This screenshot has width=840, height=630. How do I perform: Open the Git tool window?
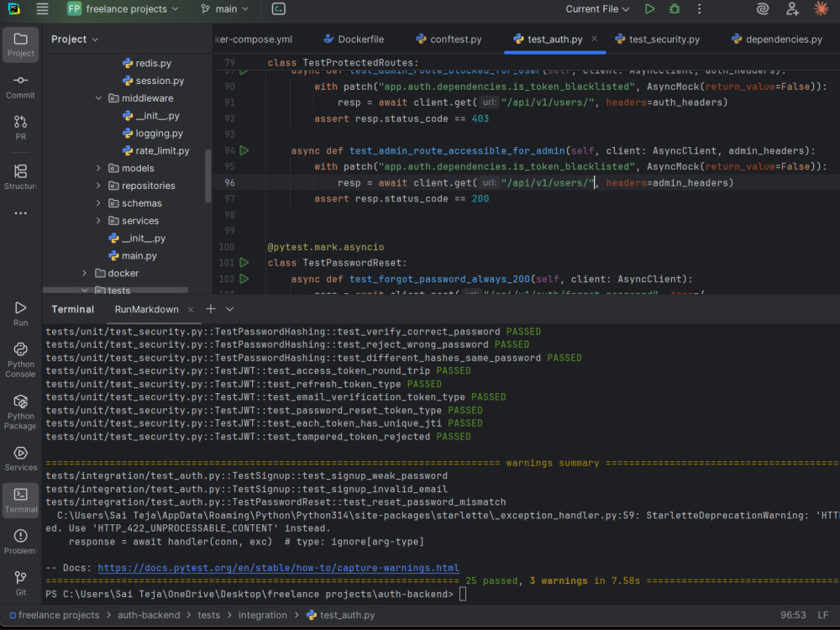[20, 584]
